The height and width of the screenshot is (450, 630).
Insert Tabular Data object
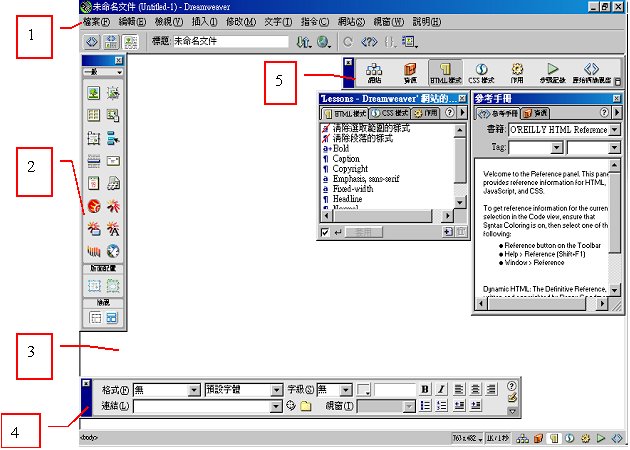point(113,116)
